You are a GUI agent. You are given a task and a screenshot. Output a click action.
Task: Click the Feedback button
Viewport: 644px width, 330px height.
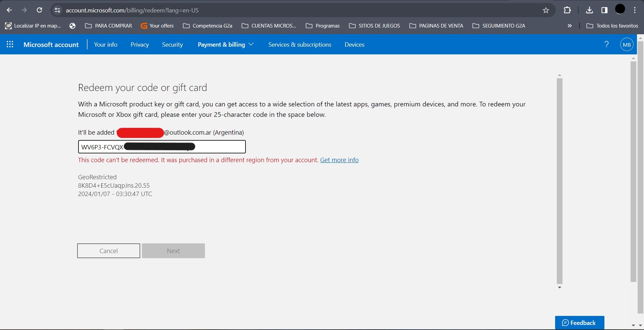(x=579, y=323)
